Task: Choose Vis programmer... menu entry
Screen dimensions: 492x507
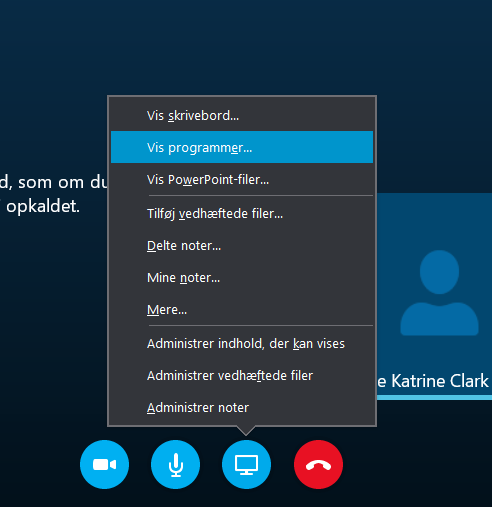Action: tap(242, 147)
